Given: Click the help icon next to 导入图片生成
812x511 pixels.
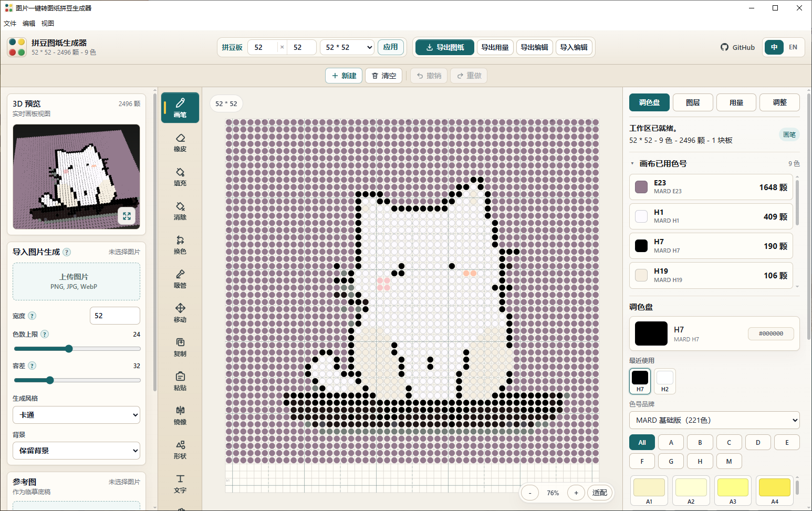Looking at the screenshot, I should click(x=67, y=252).
